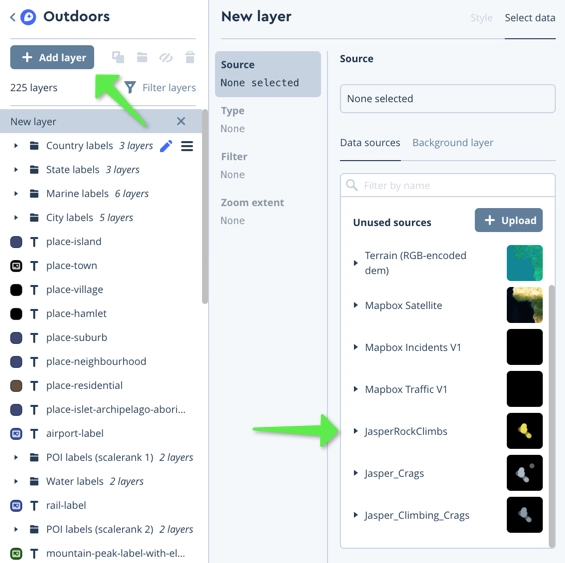This screenshot has height=563, width=565.
Task: Click the group layers folder icon
Action: point(142,57)
